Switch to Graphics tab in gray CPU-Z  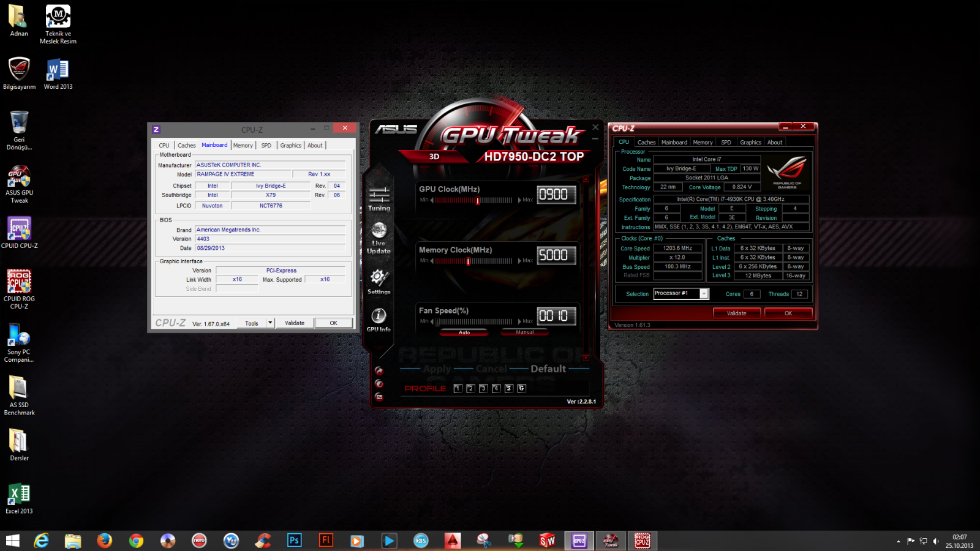pyautogui.click(x=291, y=146)
